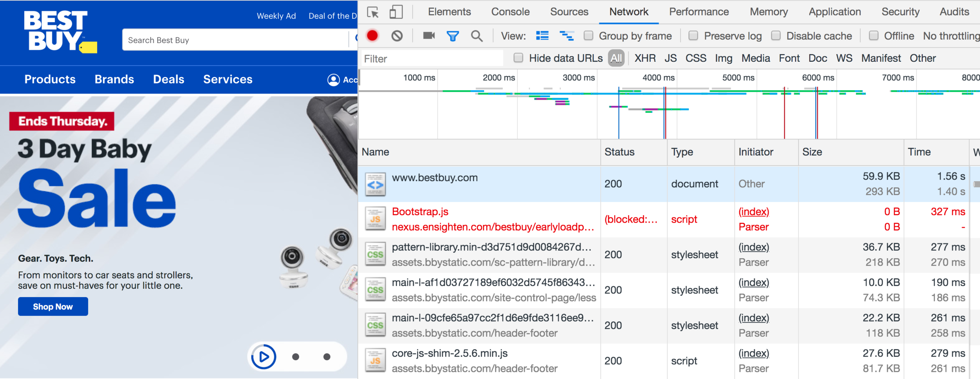The width and height of the screenshot is (980, 379).
Task: Open the Application tab
Action: click(835, 12)
